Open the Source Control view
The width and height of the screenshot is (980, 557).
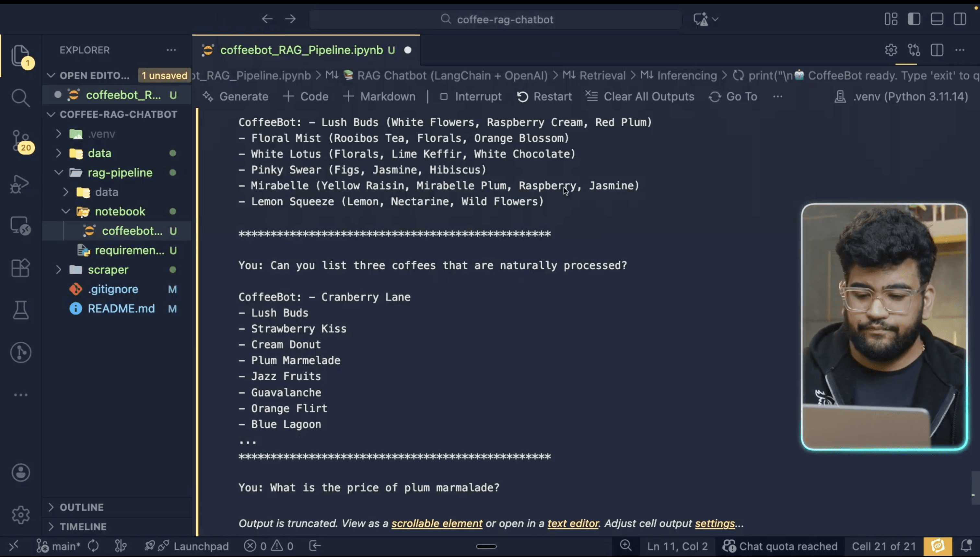(x=20, y=141)
